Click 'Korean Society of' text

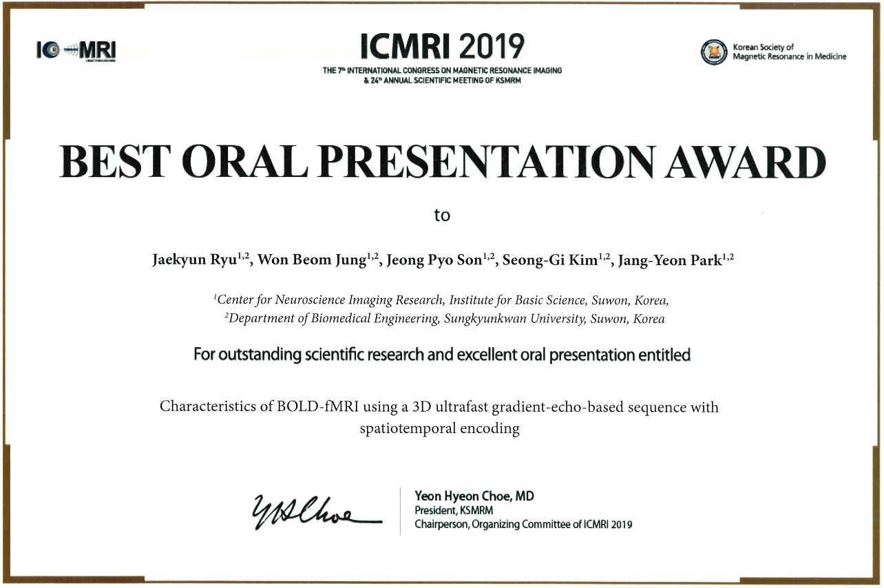point(763,47)
